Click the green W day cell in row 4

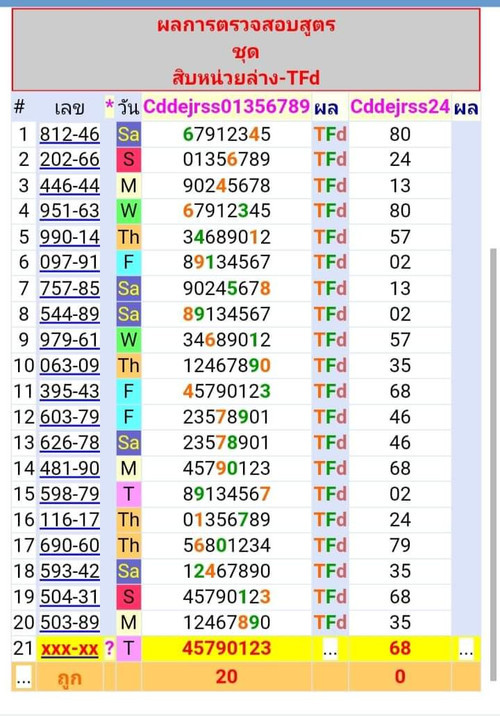click(x=128, y=211)
